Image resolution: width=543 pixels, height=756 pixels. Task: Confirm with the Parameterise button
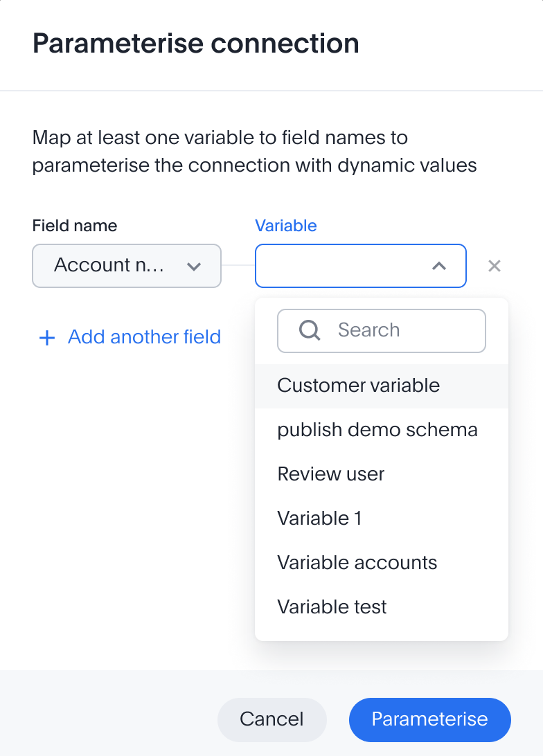point(429,719)
